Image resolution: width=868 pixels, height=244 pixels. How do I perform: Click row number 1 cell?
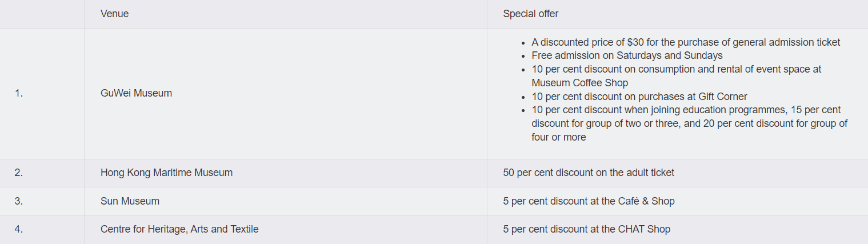tap(19, 93)
